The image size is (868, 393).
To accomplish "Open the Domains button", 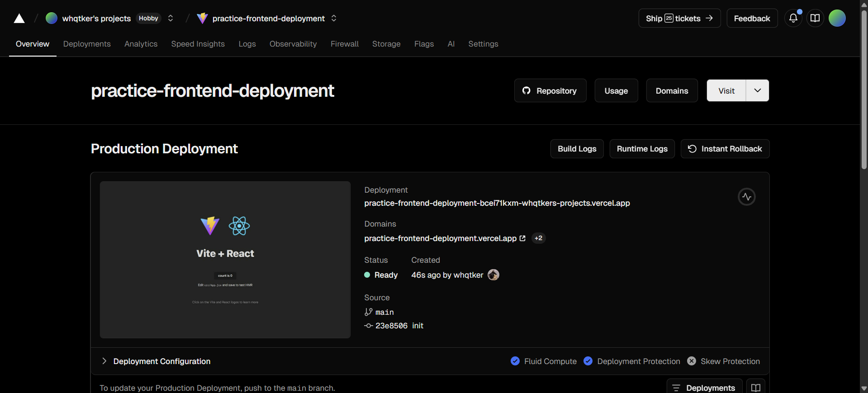I will [672, 90].
